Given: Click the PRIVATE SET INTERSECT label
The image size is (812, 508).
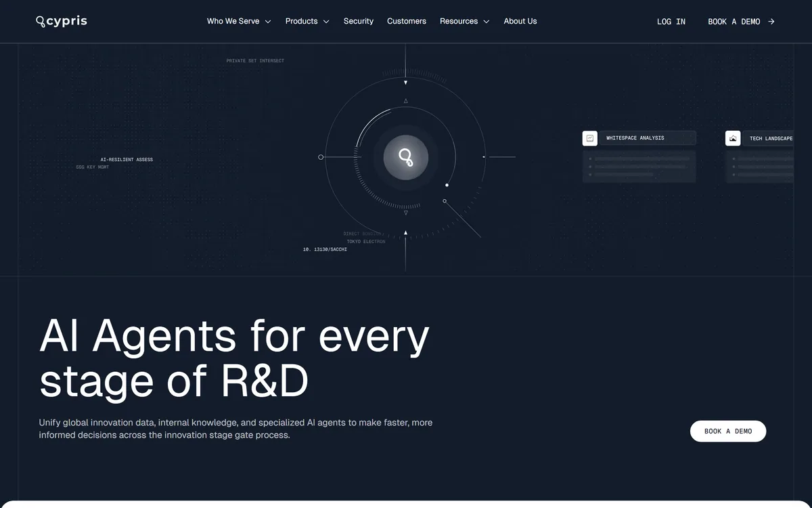Looking at the screenshot, I should [255, 61].
